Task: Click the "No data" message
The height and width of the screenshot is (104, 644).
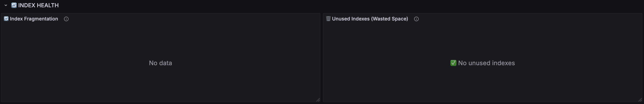Action: point(160,63)
